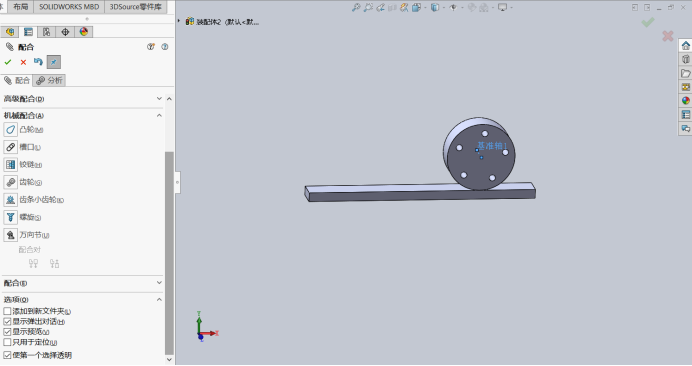The height and width of the screenshot is (366, 692).
Task: Click property panel scroll down arrow
Action: (x=169, y=359)
